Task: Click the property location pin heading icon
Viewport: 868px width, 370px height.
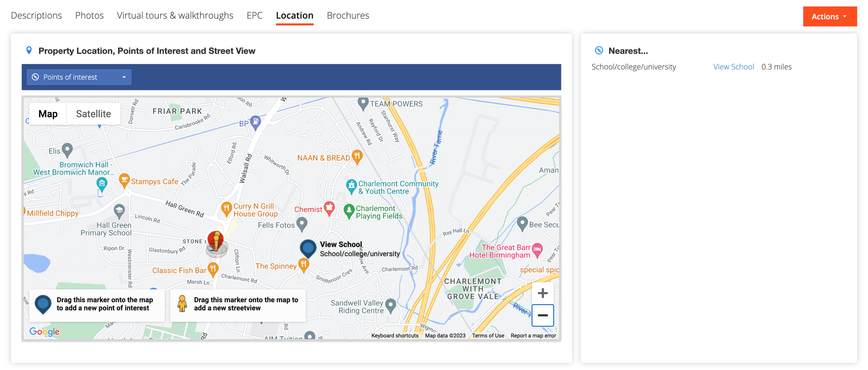Action: [29, 50]
